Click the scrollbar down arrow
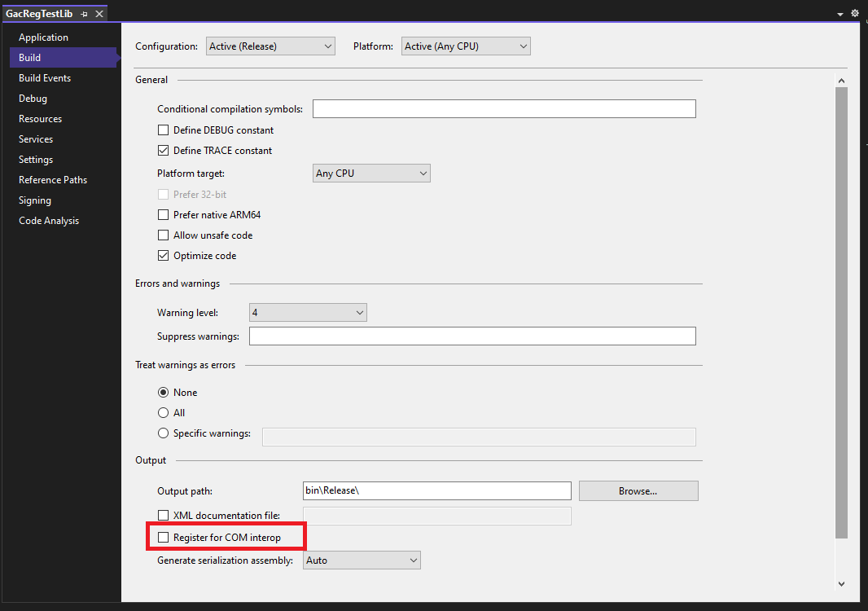Image resolution: width=868 pixels, height=611 pixels. [841, 583]
